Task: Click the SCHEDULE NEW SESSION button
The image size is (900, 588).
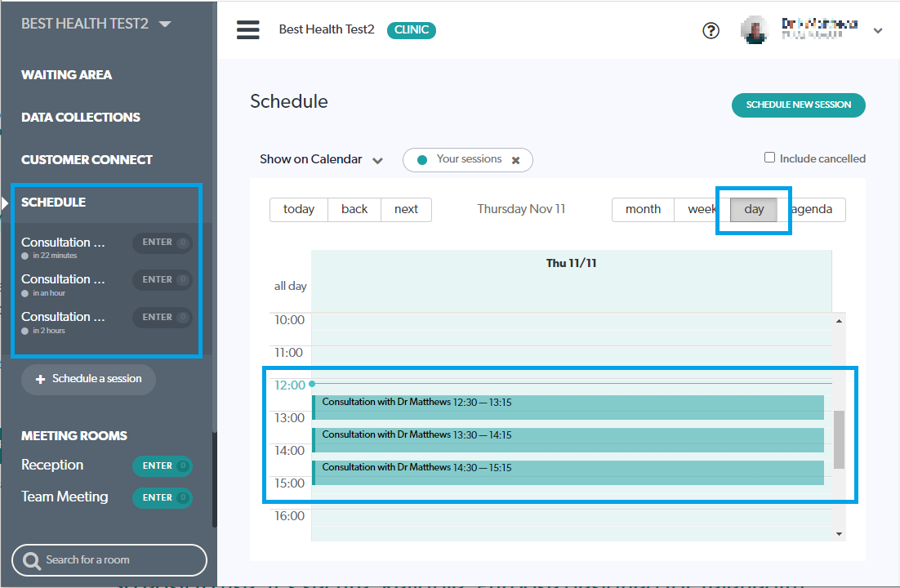Action: pyautogui.click(x=798, y=105)
